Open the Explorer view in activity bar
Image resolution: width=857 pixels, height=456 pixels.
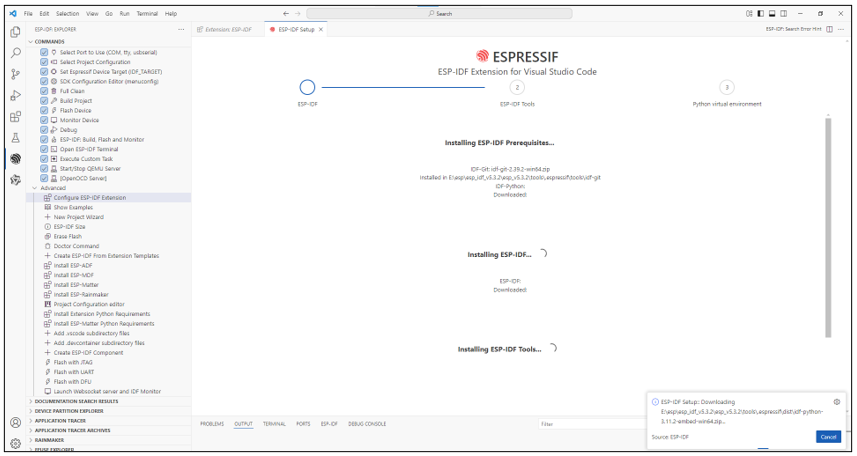tap(15, 32)
